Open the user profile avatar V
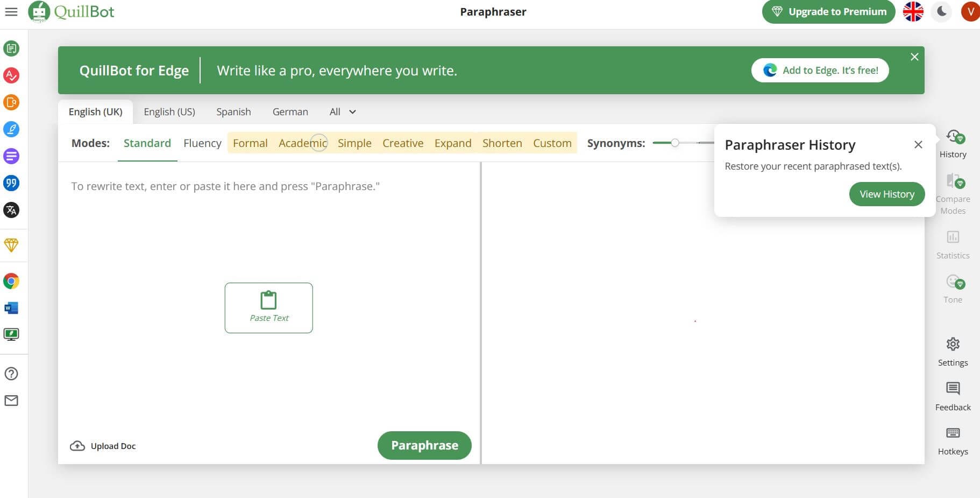 click(970, 11)
